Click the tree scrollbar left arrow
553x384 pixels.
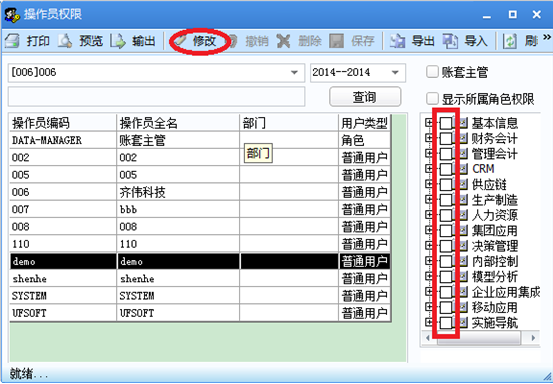(x=427, y=338)
